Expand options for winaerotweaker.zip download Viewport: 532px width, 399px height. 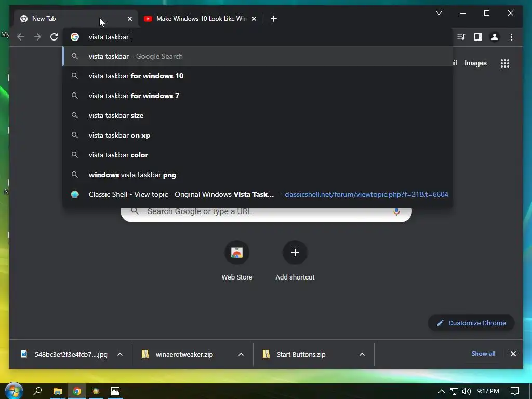241,354
